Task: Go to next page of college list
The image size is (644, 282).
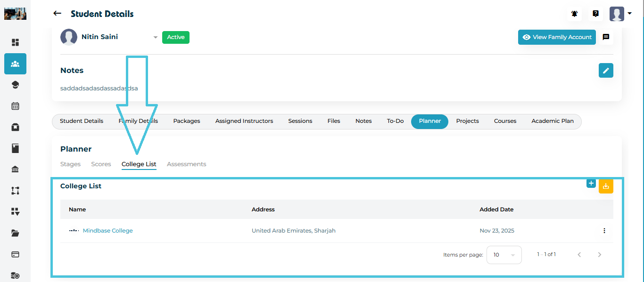Action: coord(599,255)
